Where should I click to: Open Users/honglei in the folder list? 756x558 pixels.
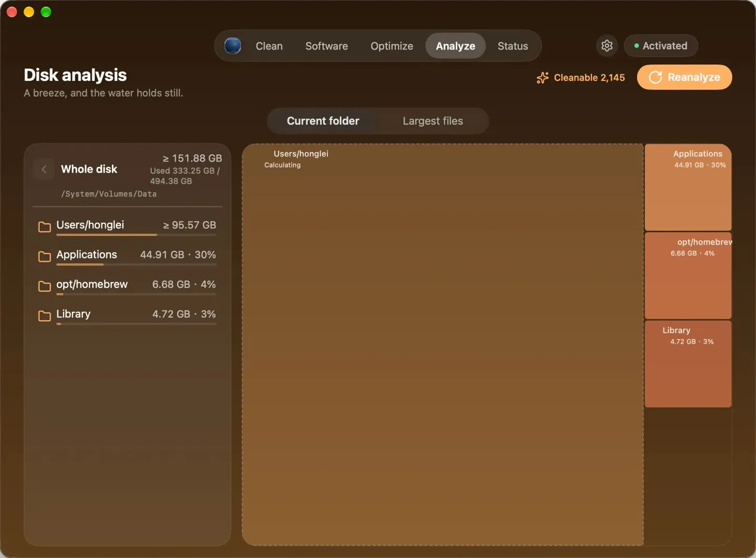(127, 226)
